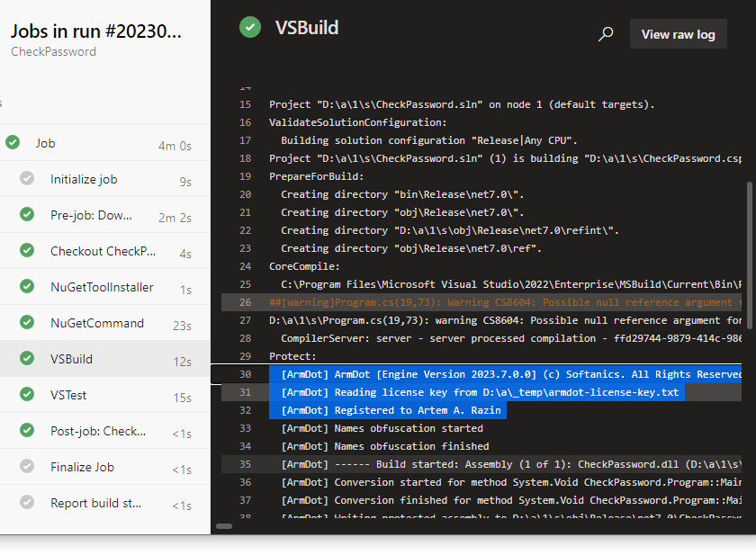Click the green check icon beside VSBuild header

pos(249,27)
